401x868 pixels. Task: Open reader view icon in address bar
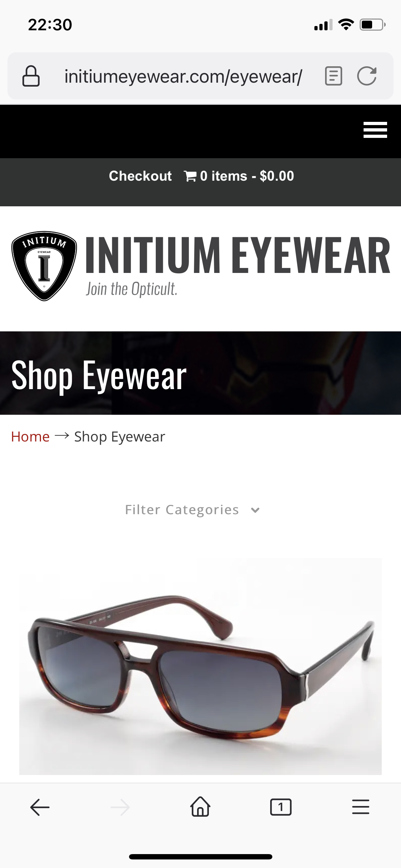tap(334, 76)
